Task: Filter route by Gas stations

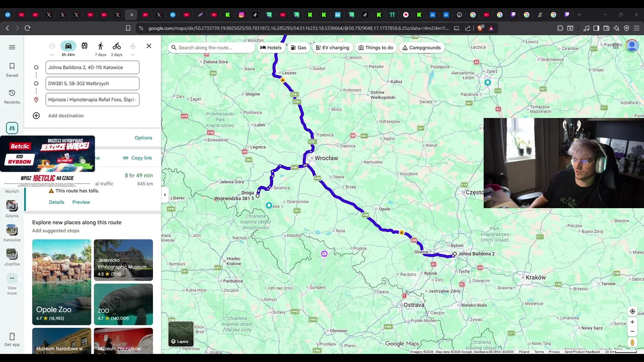Action: (298, 48)
